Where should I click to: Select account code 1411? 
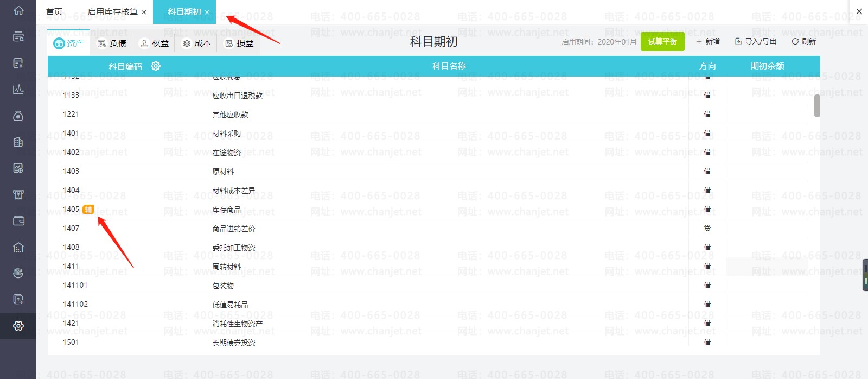71,266
